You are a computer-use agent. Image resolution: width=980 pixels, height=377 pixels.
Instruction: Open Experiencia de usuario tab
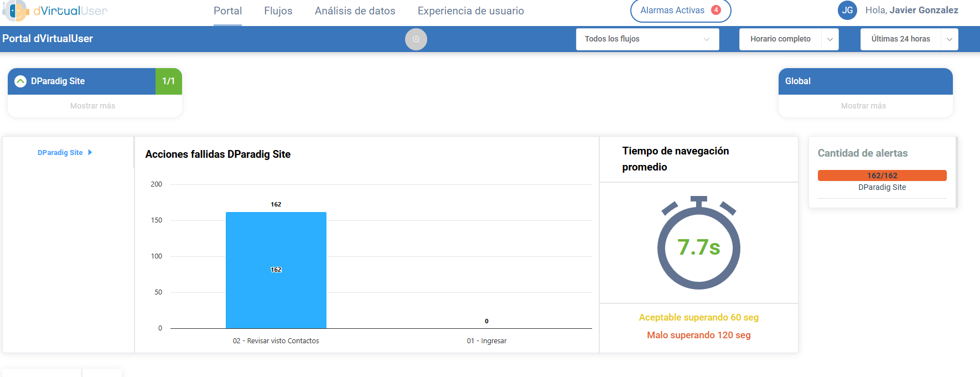click(x=470, y=11)
